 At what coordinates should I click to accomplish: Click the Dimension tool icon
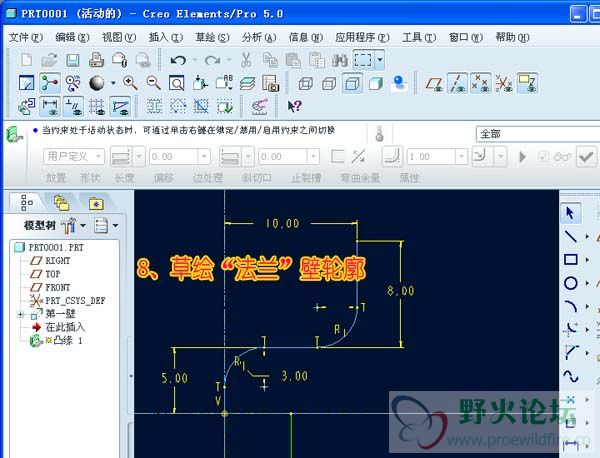tap(571, 445)
